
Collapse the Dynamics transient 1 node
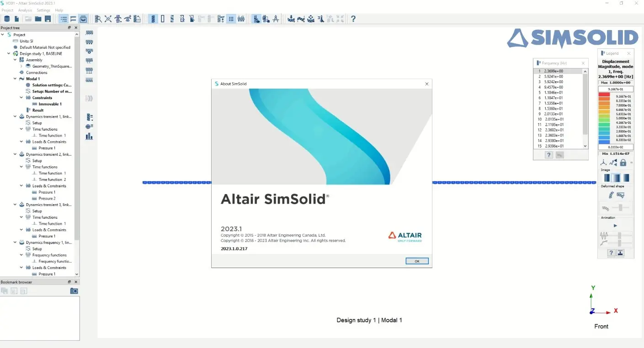(x=15, y=116)
